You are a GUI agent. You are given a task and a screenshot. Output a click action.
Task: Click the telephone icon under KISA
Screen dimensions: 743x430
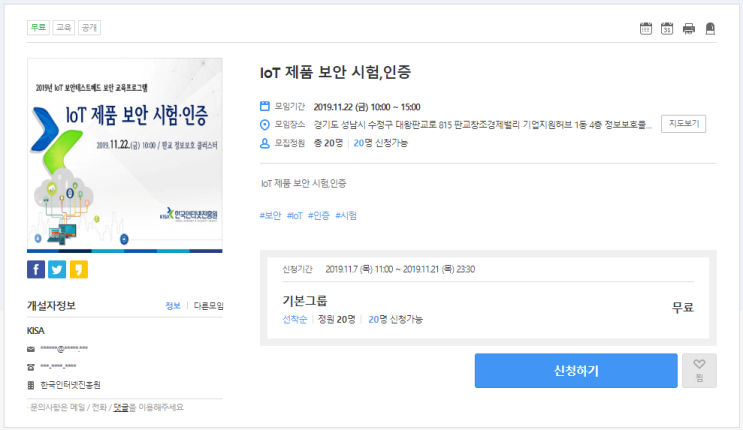click(31, 367)
